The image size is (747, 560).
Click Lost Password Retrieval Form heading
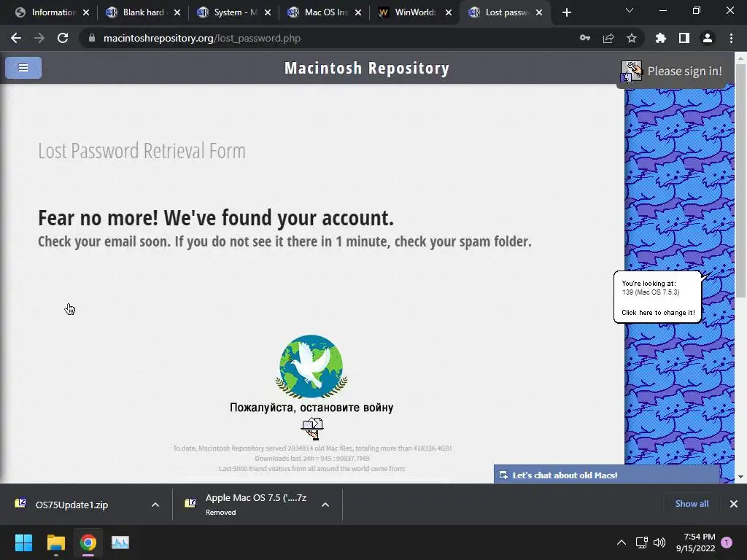pos(142,151)
